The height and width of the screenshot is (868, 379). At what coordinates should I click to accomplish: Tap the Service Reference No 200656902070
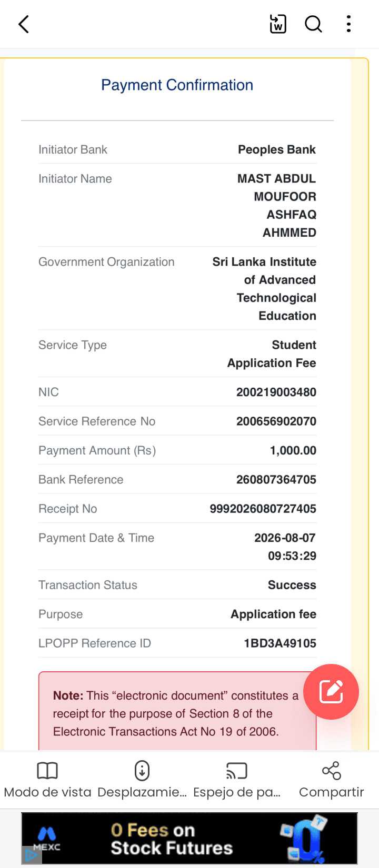tap(276, 421)
